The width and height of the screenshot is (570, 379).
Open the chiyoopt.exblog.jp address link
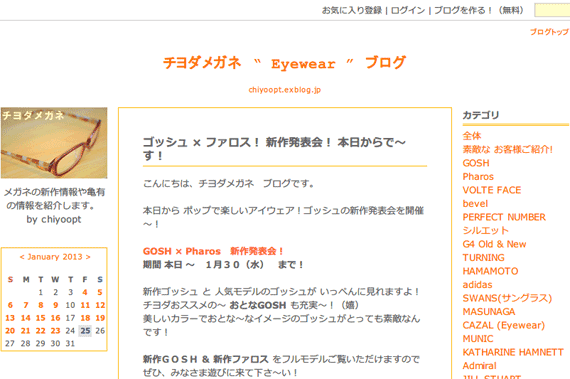285,90
